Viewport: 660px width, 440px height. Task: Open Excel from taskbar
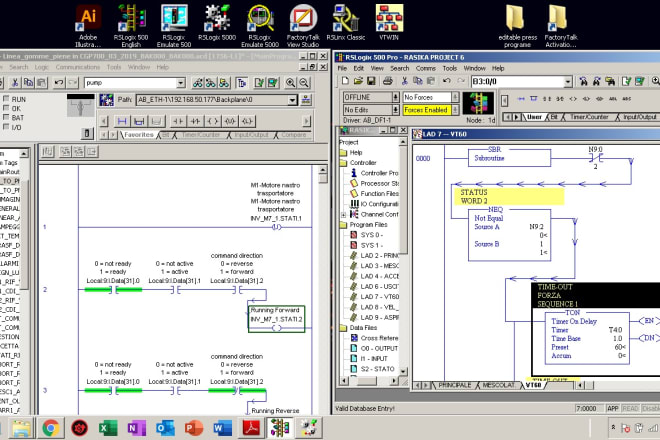108,429
